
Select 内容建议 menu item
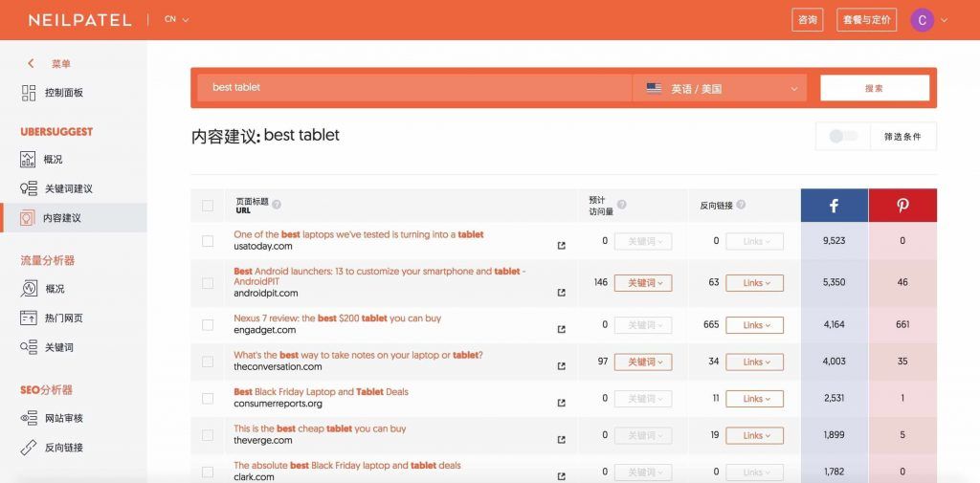click(x=62, y=218)
